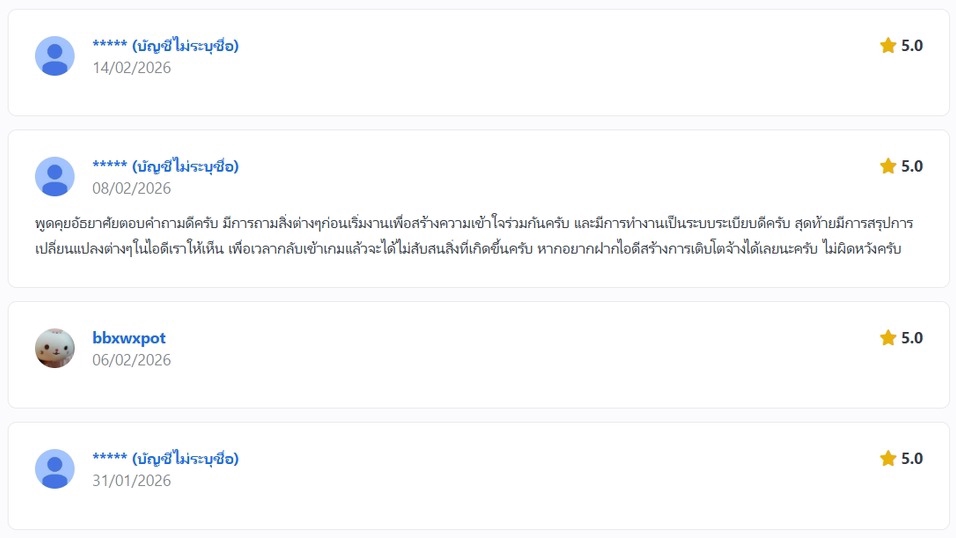Click the star icon on the 31/01/2026 review
Image resolution: width=956 pixels, height=538 pixels.
tap(887, 458)
